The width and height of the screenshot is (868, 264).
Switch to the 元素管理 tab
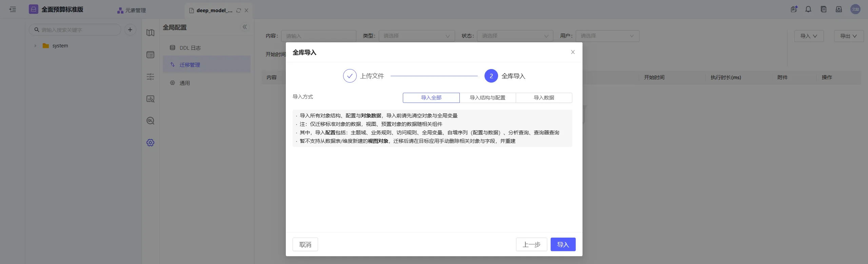coord(132,10)
